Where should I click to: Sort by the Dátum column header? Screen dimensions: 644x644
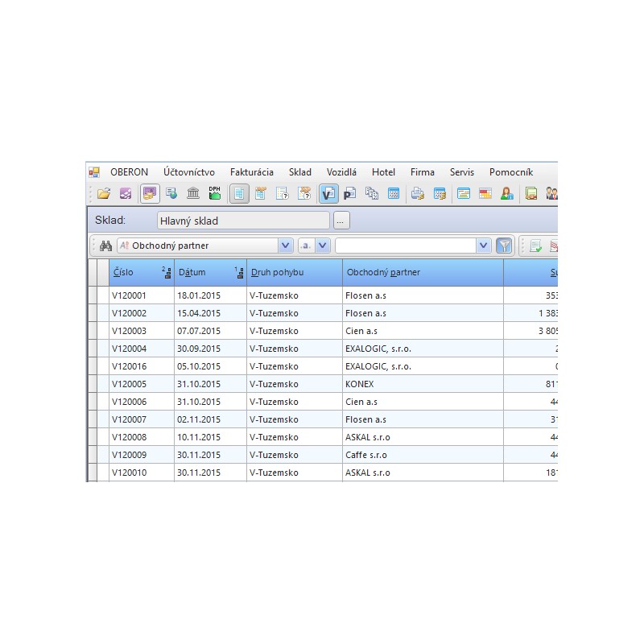pyautogui.click(x=210, y=272)
